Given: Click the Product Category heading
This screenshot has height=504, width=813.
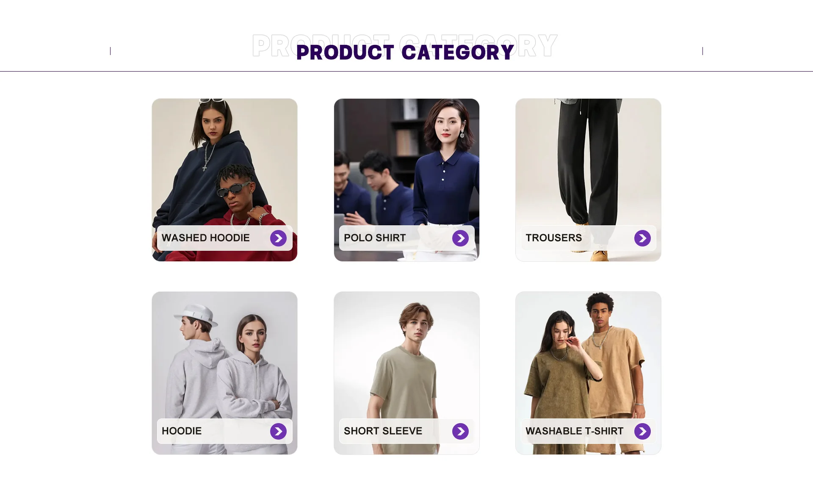Looking at the screenshot, I should tap(405, 53).
